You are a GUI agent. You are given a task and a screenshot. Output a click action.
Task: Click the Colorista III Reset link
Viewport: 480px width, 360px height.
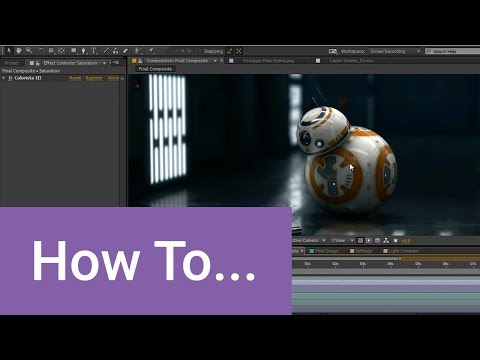pyautogui.click(x=75, y=78)
